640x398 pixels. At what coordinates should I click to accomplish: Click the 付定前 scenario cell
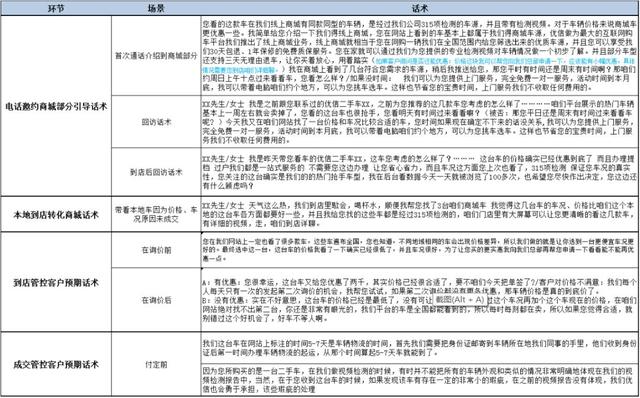[156, 364]
